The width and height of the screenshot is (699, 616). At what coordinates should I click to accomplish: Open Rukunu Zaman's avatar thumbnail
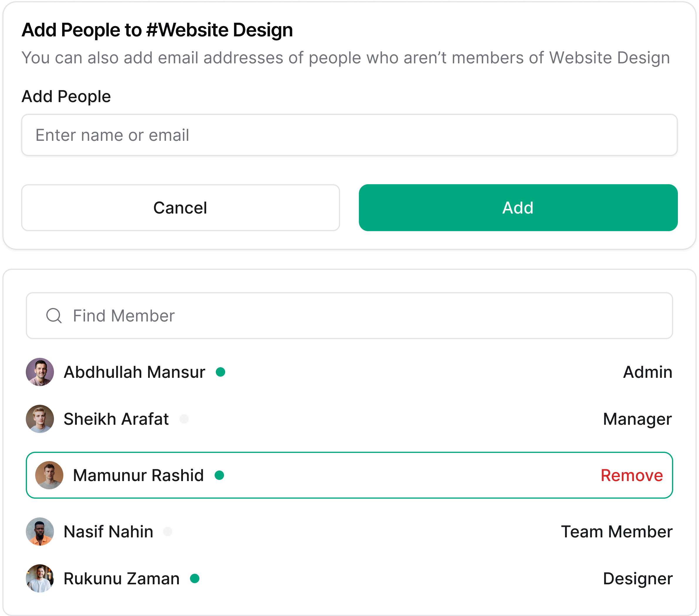coord(40,578)
